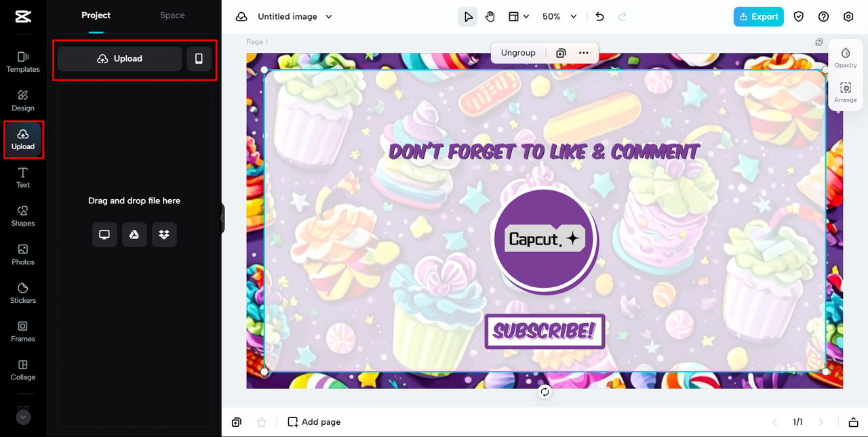Select the Capcut circle logo on canvas
The width and height of the screenshot is (868, 437).
545,241
